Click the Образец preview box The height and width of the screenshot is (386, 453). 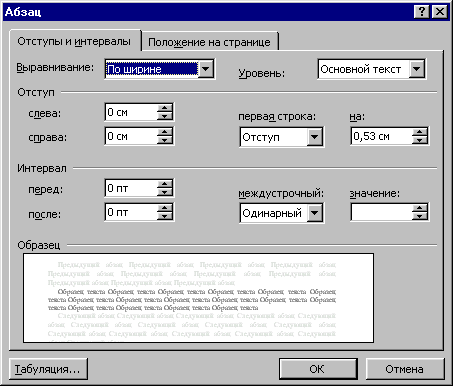(x=198, y=298)
